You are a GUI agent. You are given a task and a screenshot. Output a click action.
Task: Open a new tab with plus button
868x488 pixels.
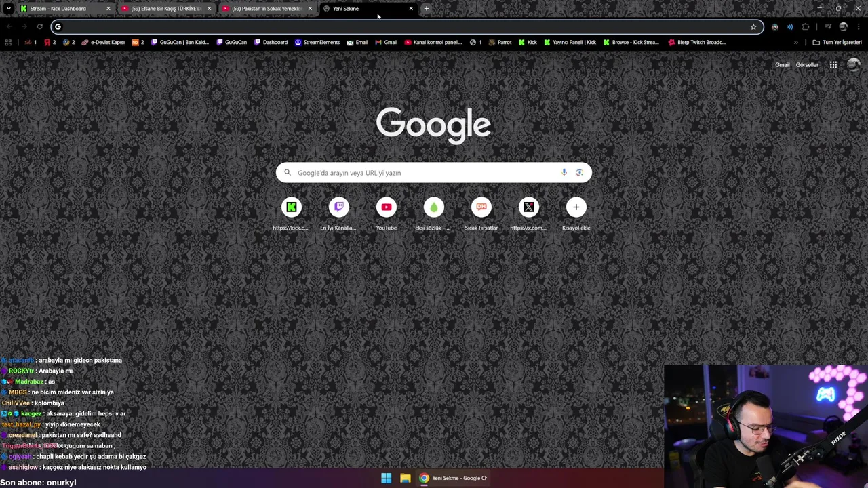pyautogui.click(x=426, y=8)
